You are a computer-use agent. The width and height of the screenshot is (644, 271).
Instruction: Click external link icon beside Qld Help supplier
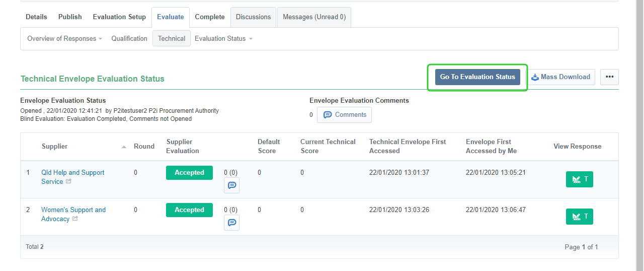[x=68, y=181]
